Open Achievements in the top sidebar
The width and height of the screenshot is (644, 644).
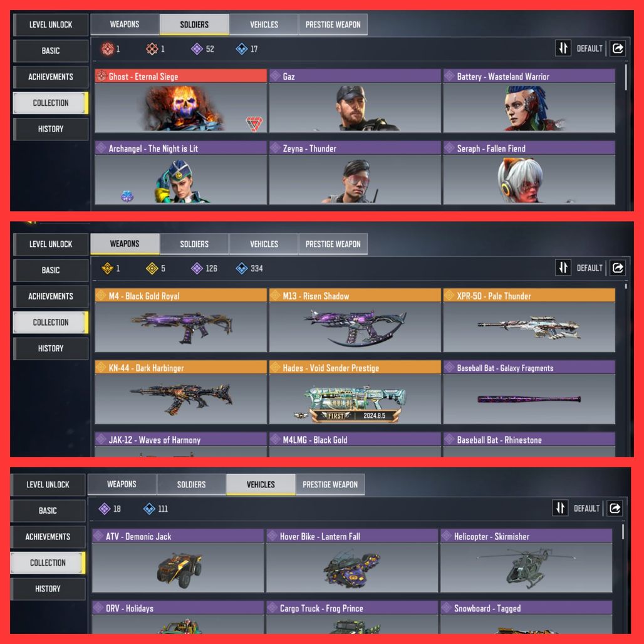51,77
